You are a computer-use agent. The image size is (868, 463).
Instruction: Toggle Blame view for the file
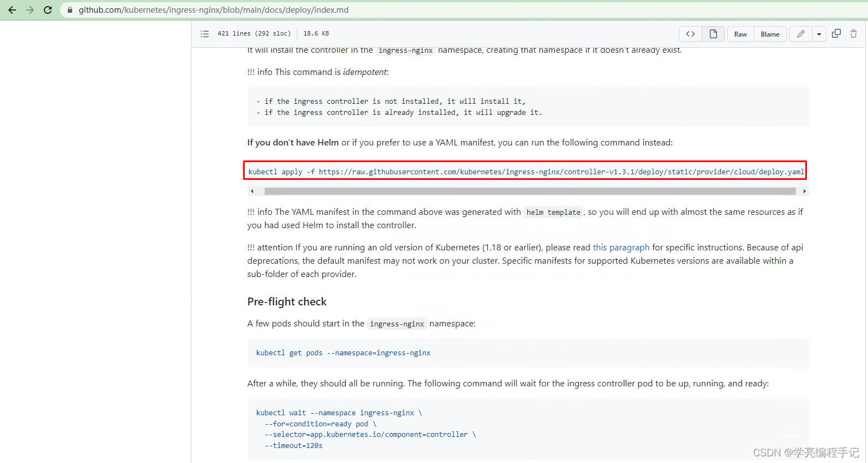pos(770,34)
